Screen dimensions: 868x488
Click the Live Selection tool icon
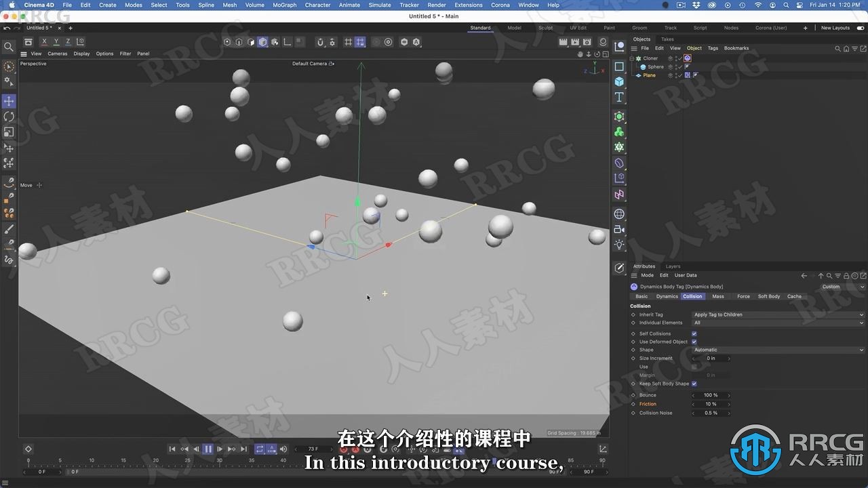pyautogui.click(x=9, y=66)
